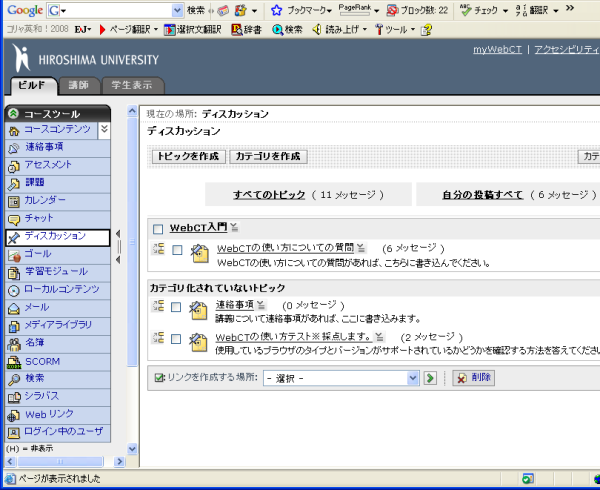The width and height of the screenshot is (600, 490).
Task: Expand action menu next to WebCTの使い方についての質問
Action: 361,249
